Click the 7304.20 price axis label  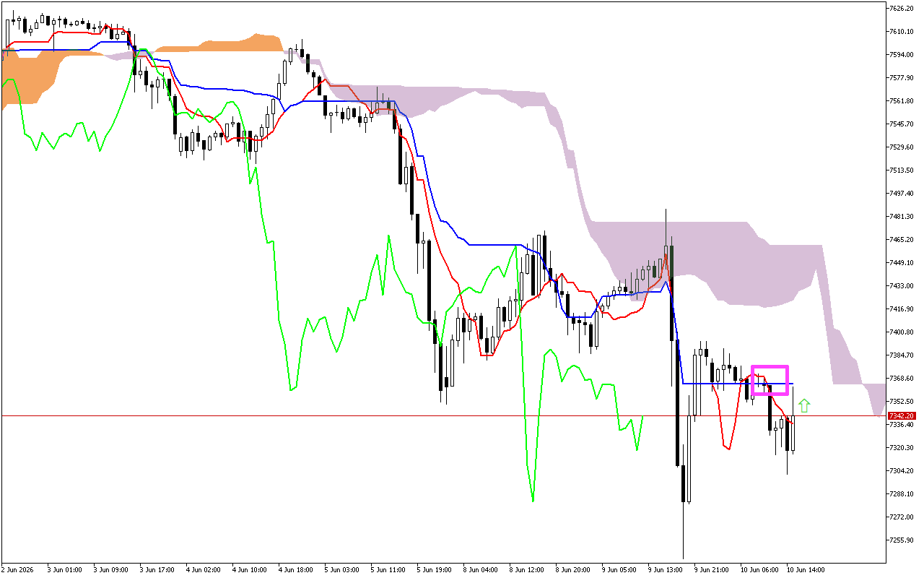pos(902,471)
